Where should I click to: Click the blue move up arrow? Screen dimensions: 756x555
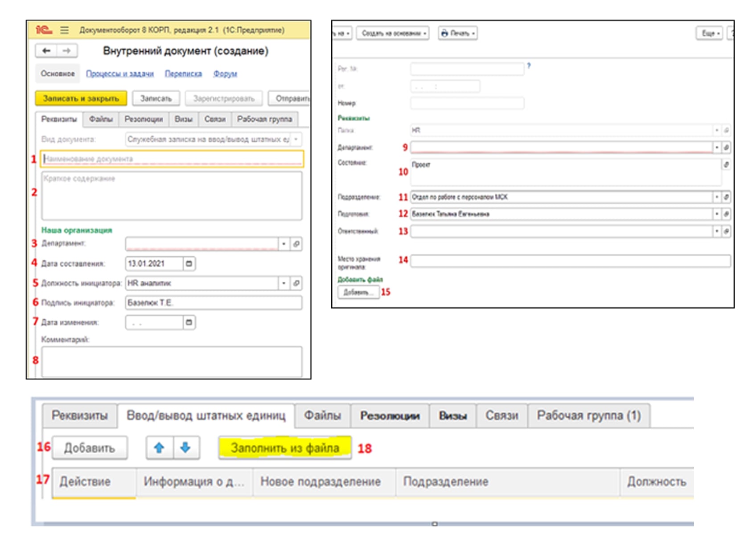[159, 448]
